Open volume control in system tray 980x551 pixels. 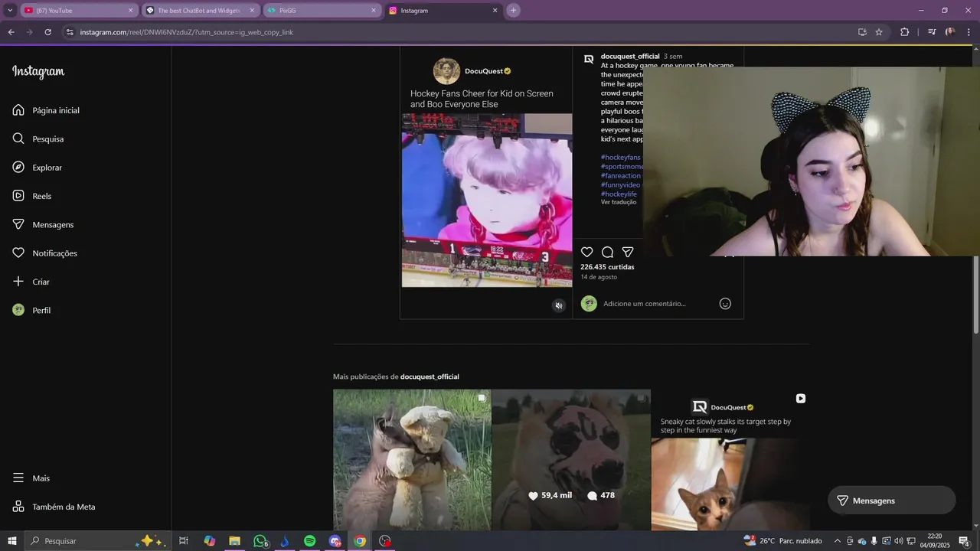pos(898,541)
